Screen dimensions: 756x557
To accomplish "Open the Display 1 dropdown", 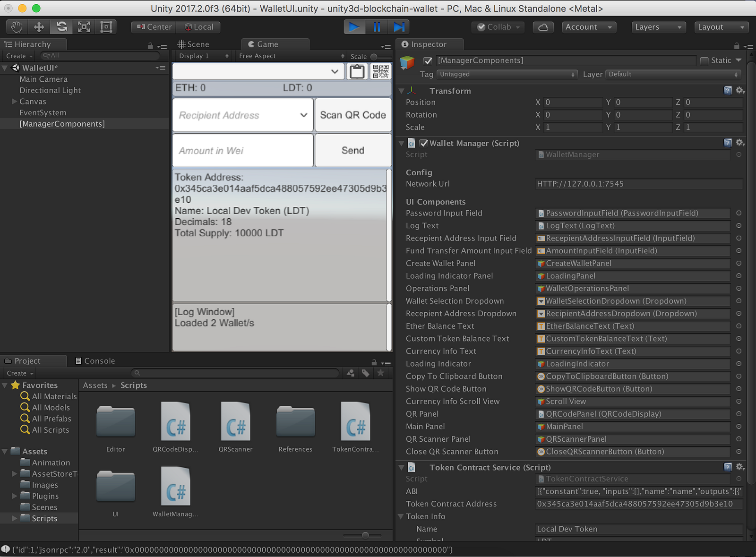I will (x=203, y=56).
